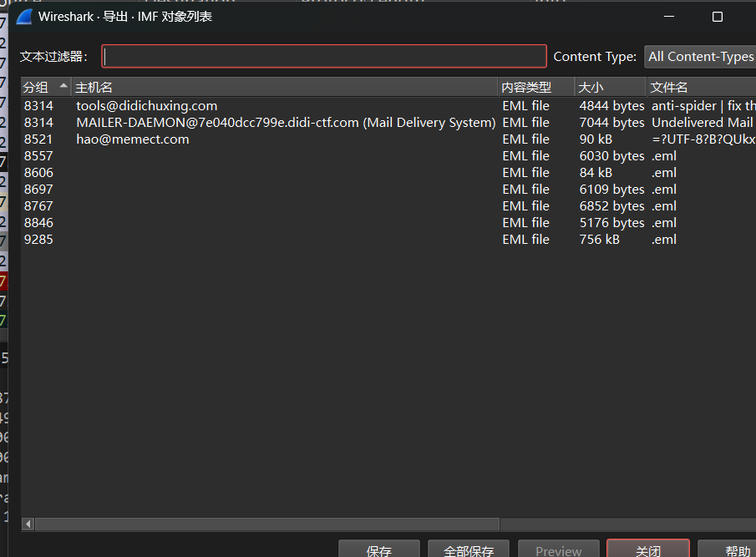
Task: Select packet 8557 entry
Action: click(x=388, y=156)
